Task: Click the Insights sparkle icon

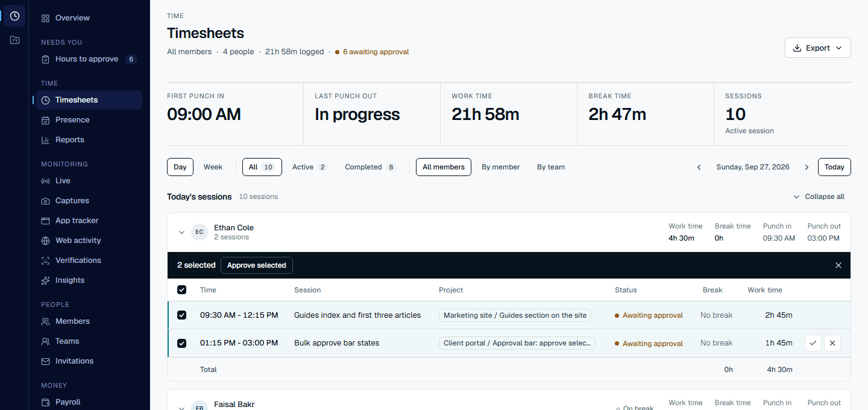Action: pyautogui.click(x=45, y=280)
